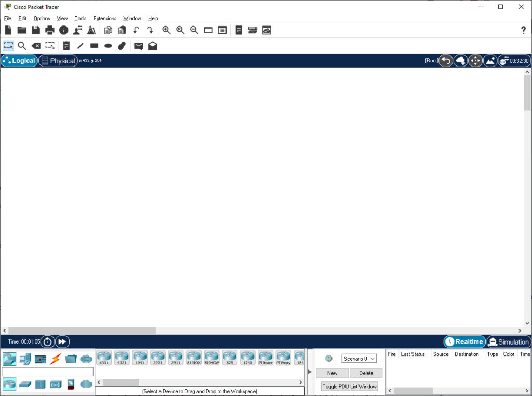
Task: Click the Back navigation button
Action: coord(446,61)
